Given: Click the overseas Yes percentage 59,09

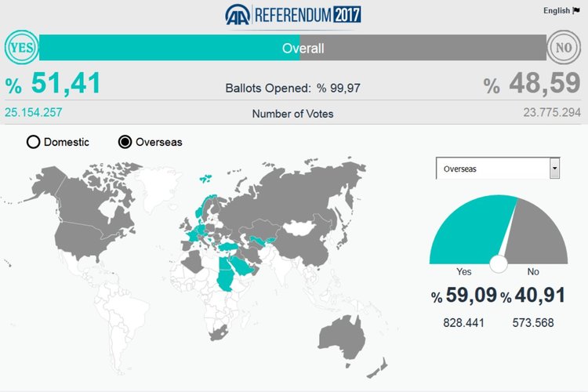Looking at the screenshot, I should [470, 296].
